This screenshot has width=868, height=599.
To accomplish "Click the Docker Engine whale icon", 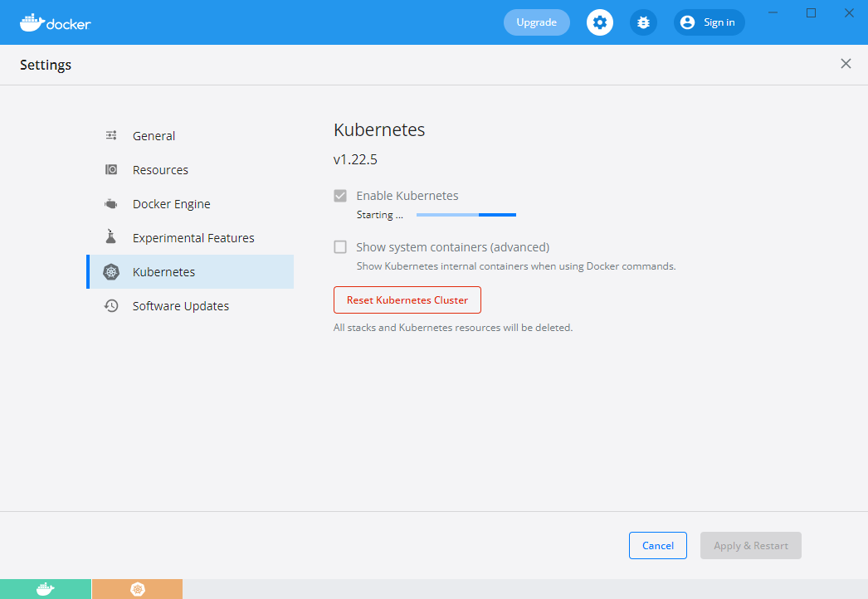I will coord(111,204).
